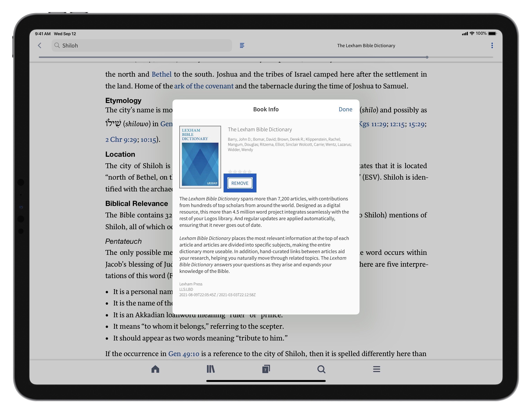Open Search in bottom navigation bar
The image size is (532, 414).
(x=321, y=369)
